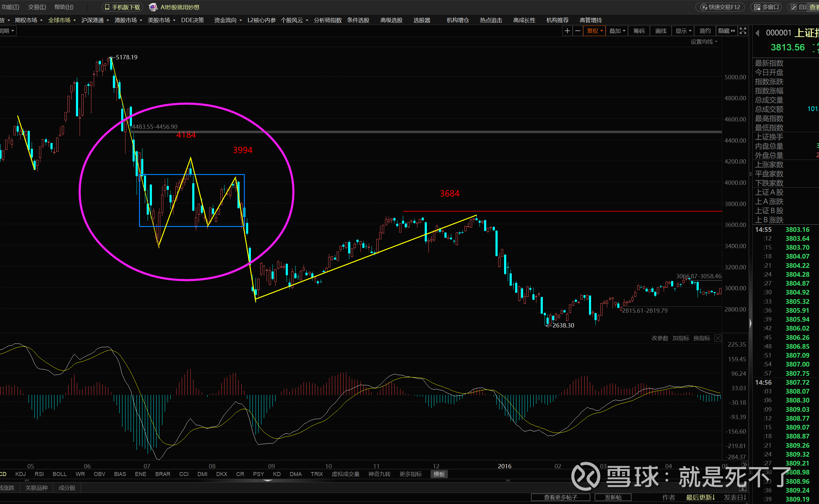Click the 快速交易F12 quick trade icon
Viewport: 819px width, 504px height.
click(x=704, y=7)
